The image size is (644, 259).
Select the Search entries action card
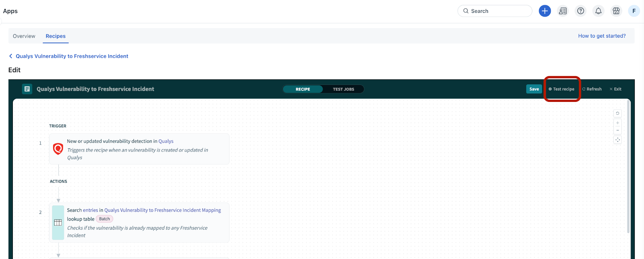[x=139, y=223]
